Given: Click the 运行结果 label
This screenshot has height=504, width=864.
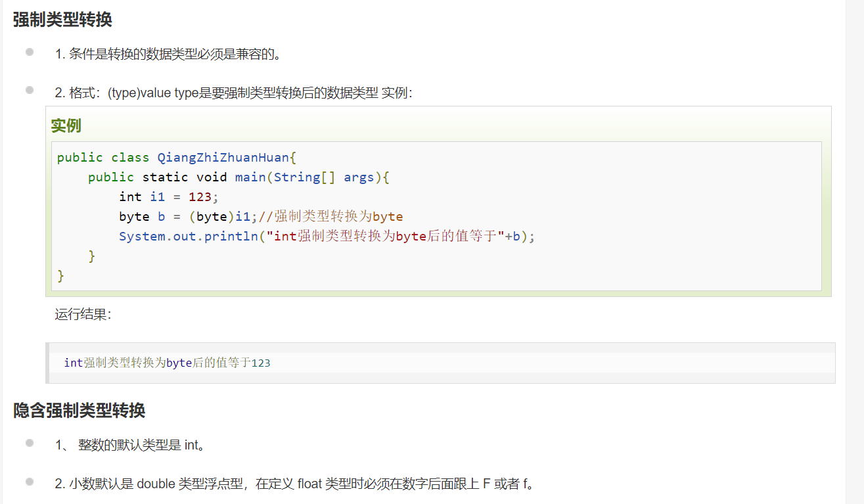Looking at the screenshot, I should (x=83, y=314).
